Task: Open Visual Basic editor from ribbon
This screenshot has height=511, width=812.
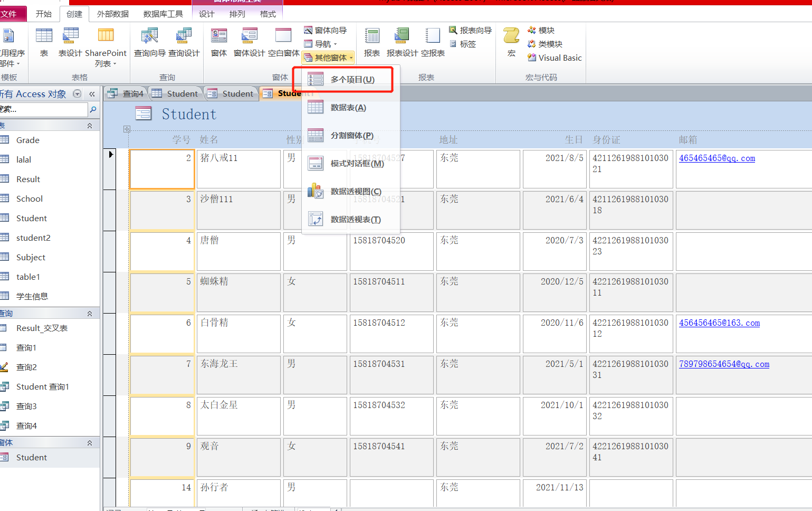Action: (555, 58)
